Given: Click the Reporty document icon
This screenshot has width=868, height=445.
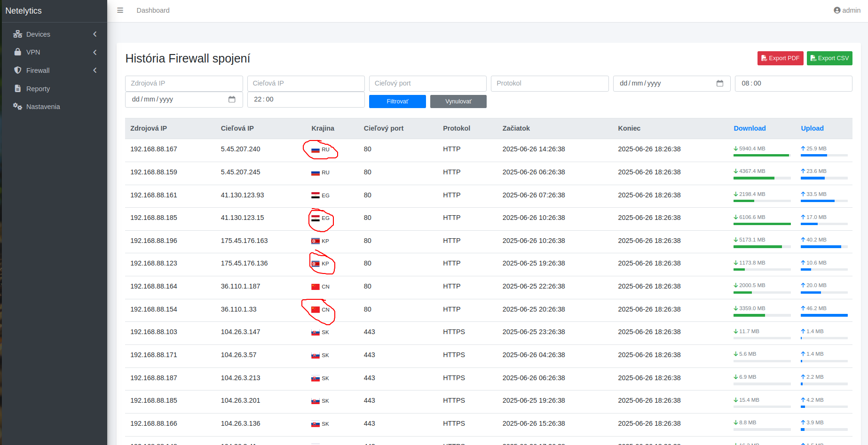Looking at the screenshot, I should 18,88.
